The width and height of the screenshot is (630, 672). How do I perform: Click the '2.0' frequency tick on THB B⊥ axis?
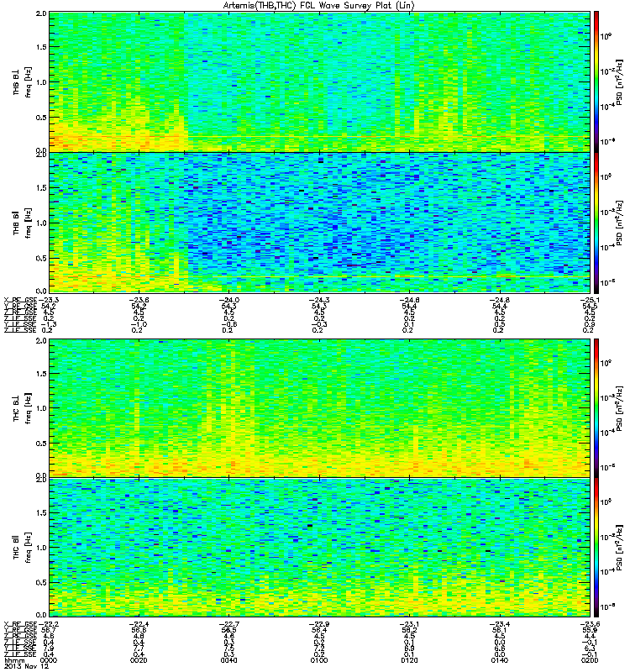(41, 13)
